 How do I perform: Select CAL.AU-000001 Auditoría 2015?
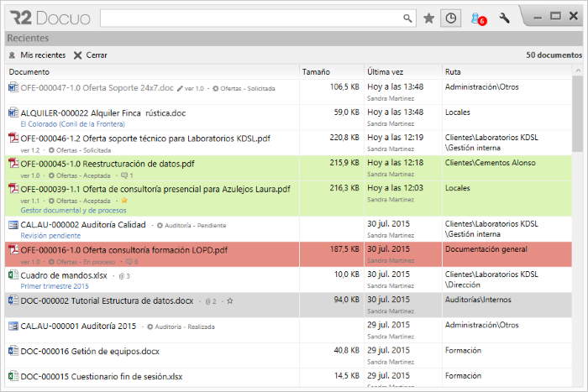[78, 326]
